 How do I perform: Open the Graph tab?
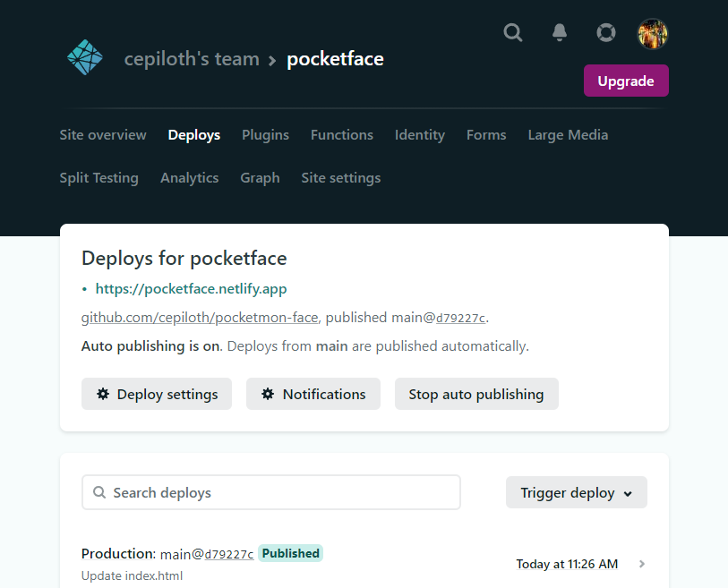pyautogui.click(x=260, y=178)
